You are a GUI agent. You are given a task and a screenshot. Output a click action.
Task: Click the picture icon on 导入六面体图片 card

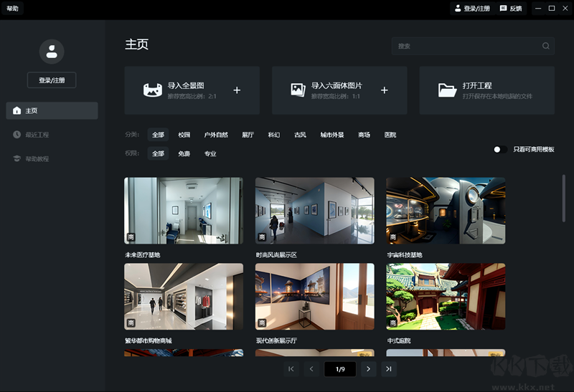(x=298, y=90)
